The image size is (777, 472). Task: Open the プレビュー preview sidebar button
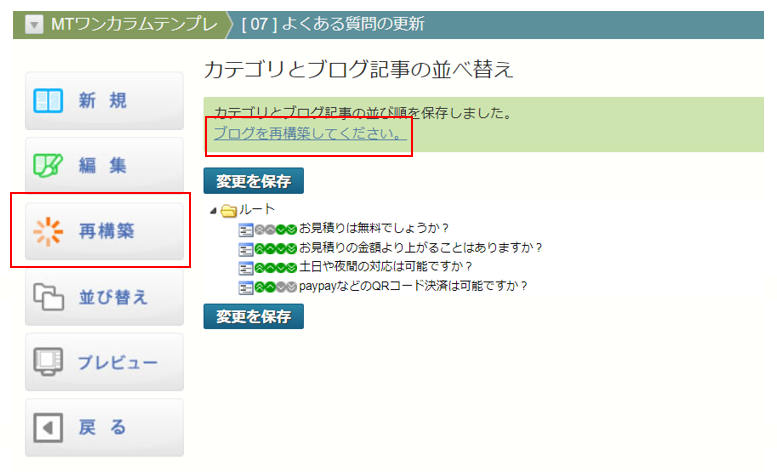(x=104, y=362)
